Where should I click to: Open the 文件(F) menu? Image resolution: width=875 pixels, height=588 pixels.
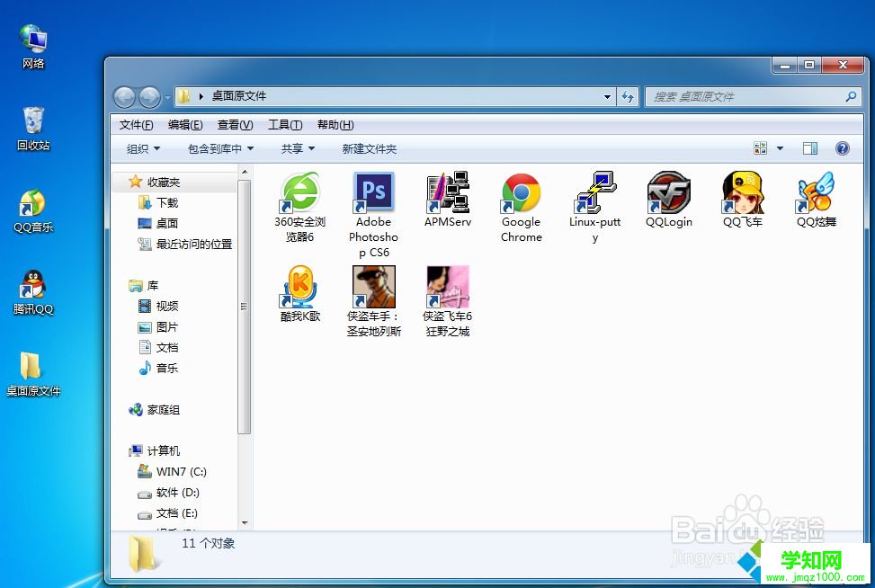tap(136, 125)
